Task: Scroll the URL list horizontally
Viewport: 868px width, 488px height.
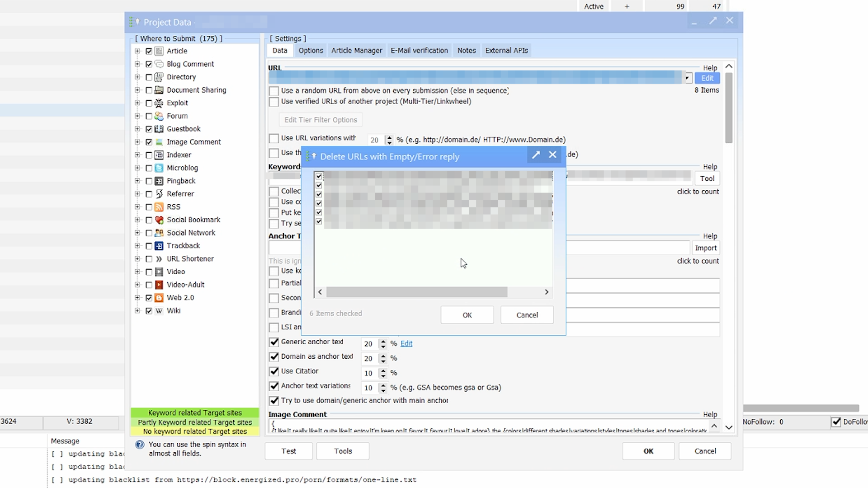Action: 434,292
